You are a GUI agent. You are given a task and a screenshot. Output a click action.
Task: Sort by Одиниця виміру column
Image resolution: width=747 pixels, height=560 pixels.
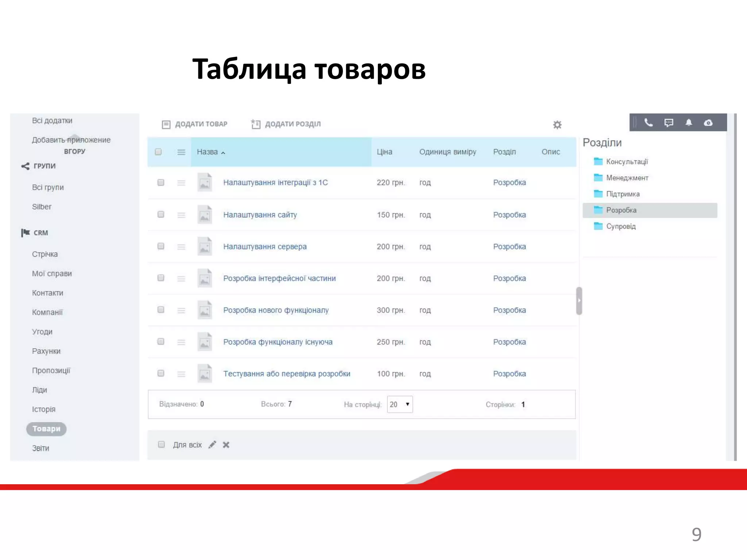[x=448, y=152]
